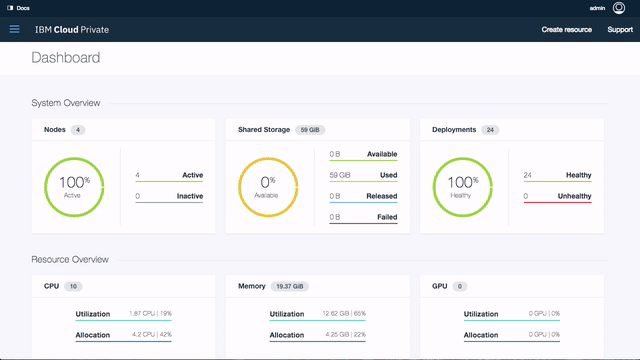Select the Unhealthy deployments row
This screenshot has width=640, height=360.
pyautogui.click(x=558, y=197)
